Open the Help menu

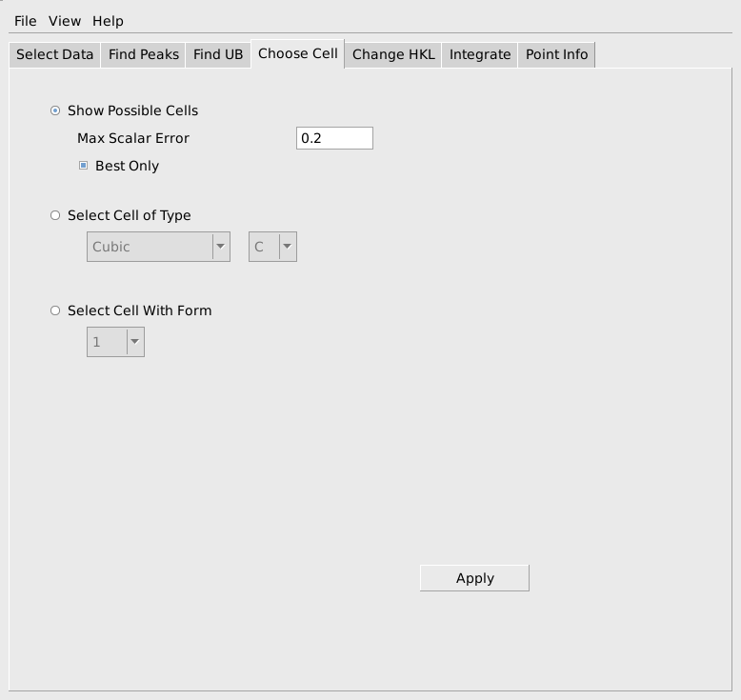[x=108, y=21]
